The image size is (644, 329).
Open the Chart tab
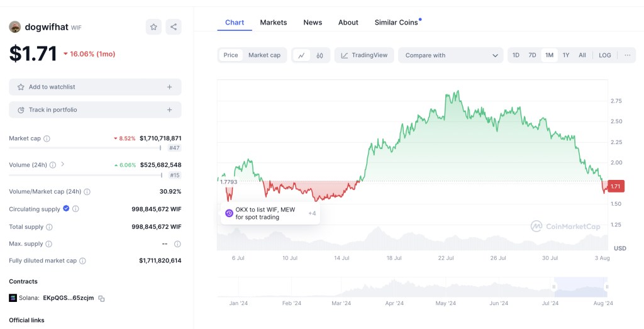pos(235,23)
